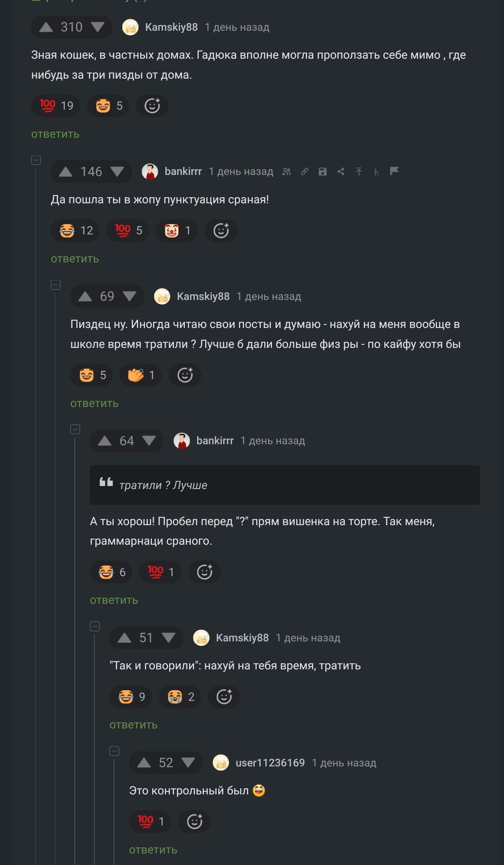Click the subscribe-to-thread RSS icon on bankirrr's comment
504x865 pixels.
point(287,171)
